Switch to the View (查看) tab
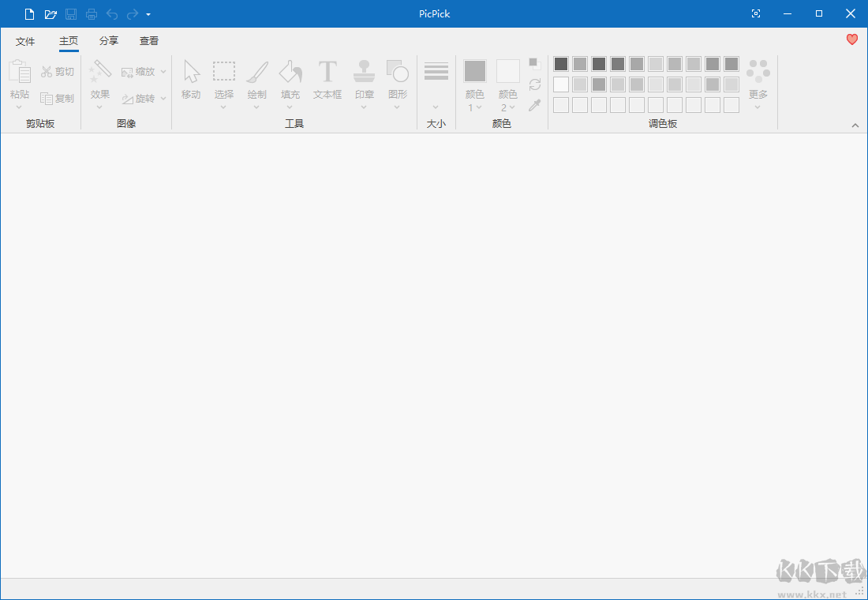Viewport: 868px width, 600px height. click(149, 41)
